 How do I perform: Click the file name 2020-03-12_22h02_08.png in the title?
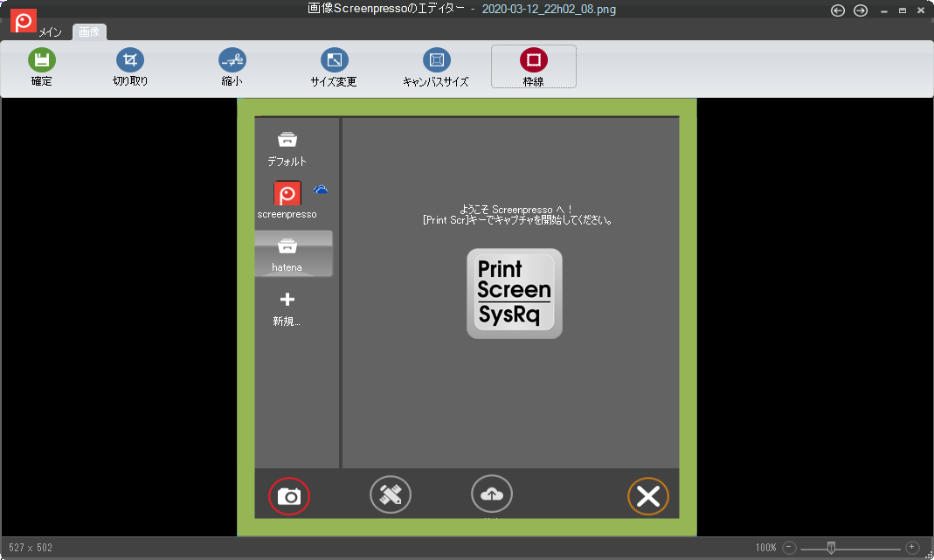(549, 10)
